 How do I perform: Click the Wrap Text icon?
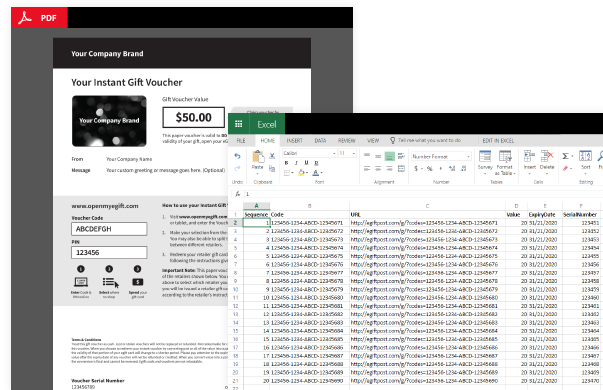401,156
